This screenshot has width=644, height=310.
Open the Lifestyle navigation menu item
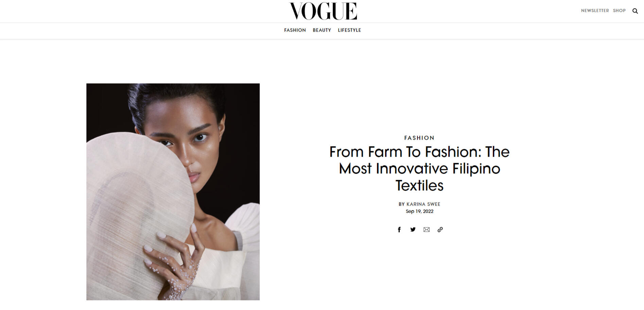(x=349, y=30)
